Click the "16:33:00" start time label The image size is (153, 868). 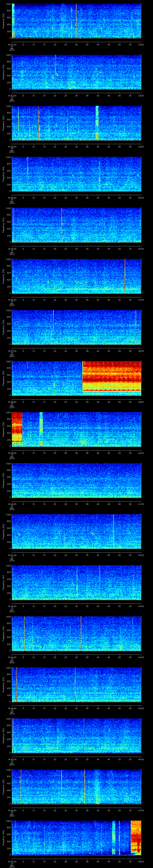click(x=12, y=147)
